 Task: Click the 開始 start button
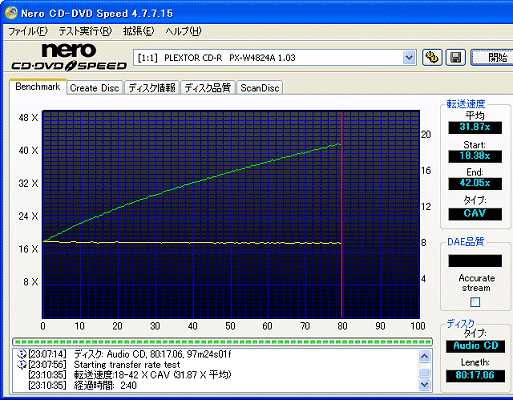tap(492, 57)
